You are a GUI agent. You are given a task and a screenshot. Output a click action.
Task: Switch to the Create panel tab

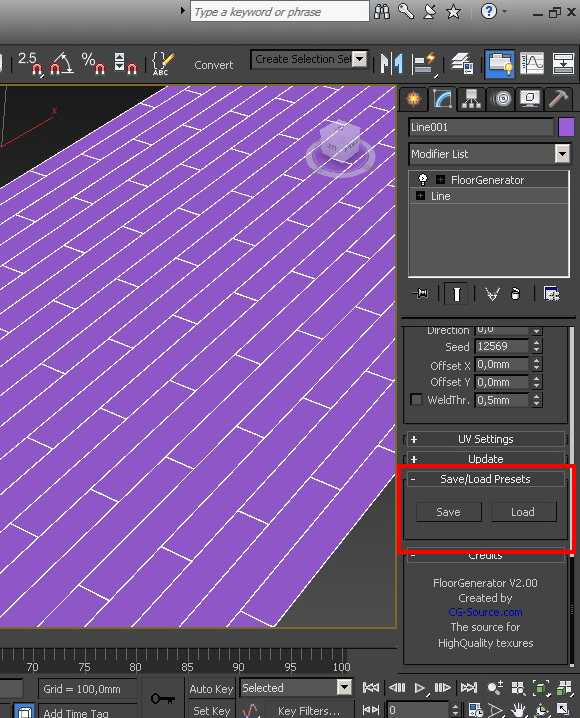(413, 98)
